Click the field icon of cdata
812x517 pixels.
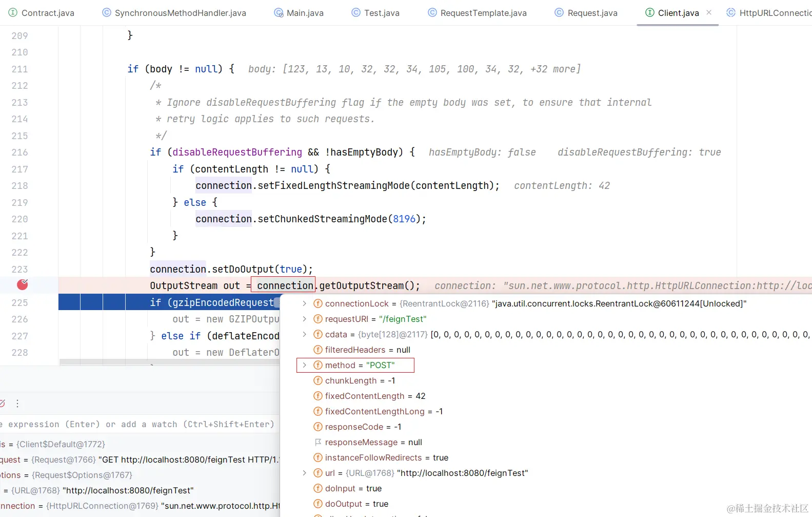pyautogui.click(x=318, y=334)
